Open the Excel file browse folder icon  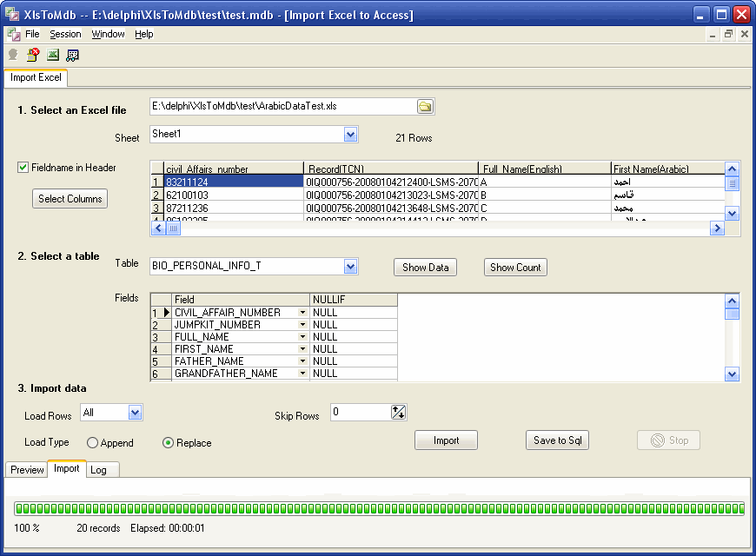click(425, 107)
